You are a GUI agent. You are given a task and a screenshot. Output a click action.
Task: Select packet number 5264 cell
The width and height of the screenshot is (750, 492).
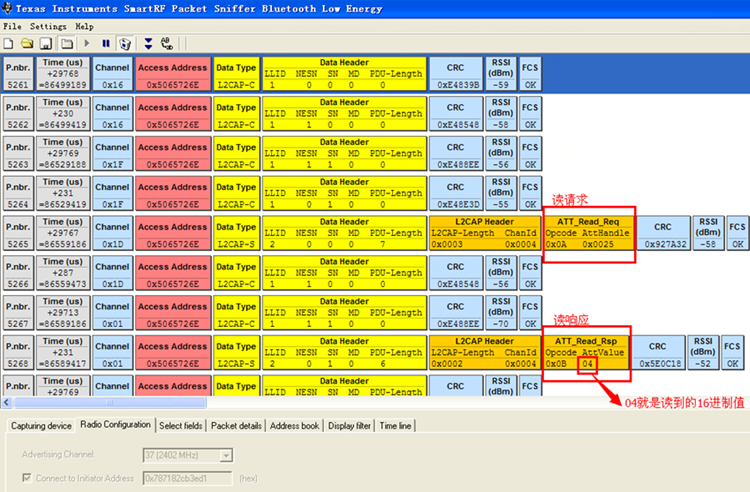pyautogui.click(x=18, y=193)
